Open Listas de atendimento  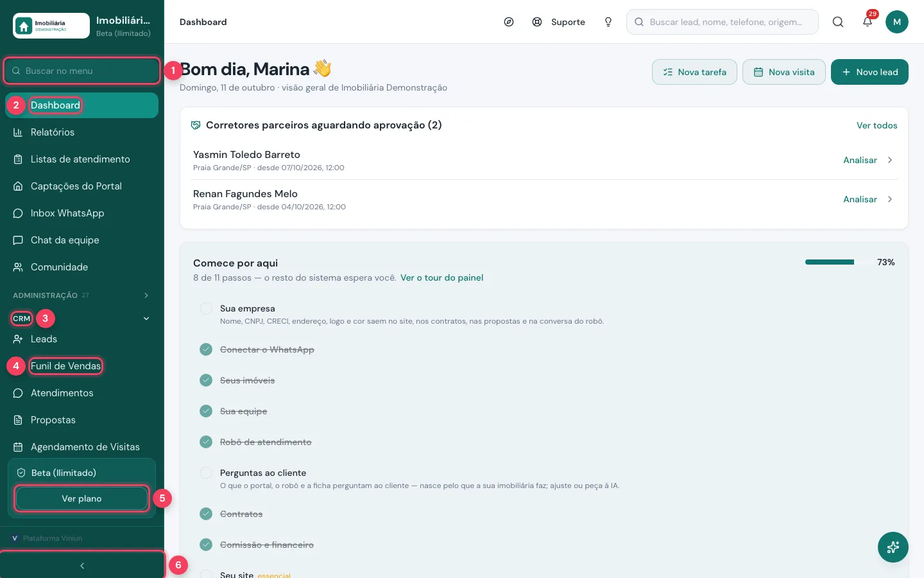pyautogui.click(x=81, y=159)
